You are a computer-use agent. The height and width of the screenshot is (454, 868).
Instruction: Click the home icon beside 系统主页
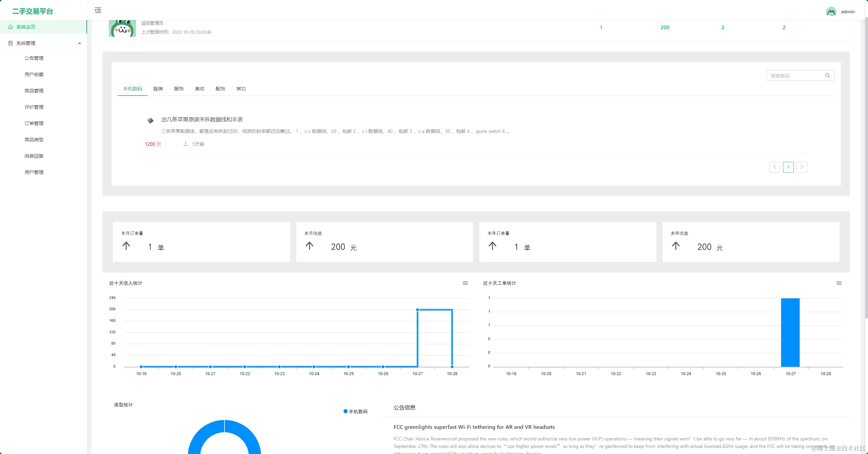(11, 27)
